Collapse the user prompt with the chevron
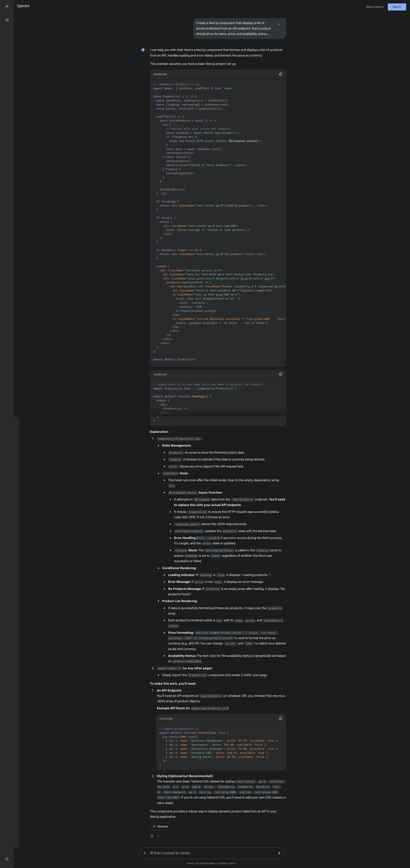Viewport: 410px width, 868px height. (279, 24)
